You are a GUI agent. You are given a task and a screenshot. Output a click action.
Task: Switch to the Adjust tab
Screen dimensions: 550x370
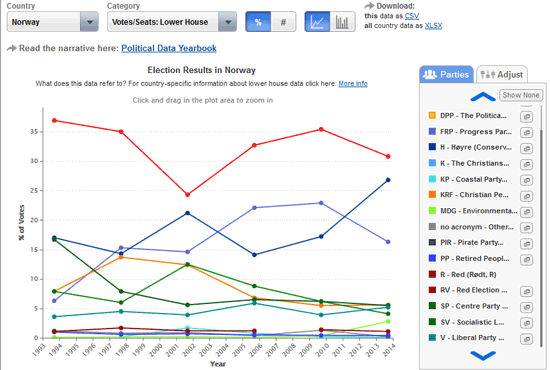(502, 74)
